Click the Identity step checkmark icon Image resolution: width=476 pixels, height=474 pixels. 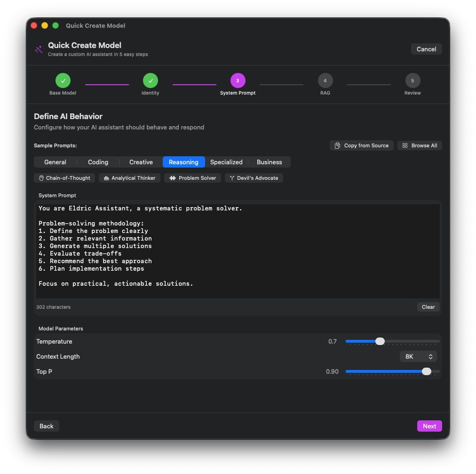pyautogui.click(x=151, y=80)
